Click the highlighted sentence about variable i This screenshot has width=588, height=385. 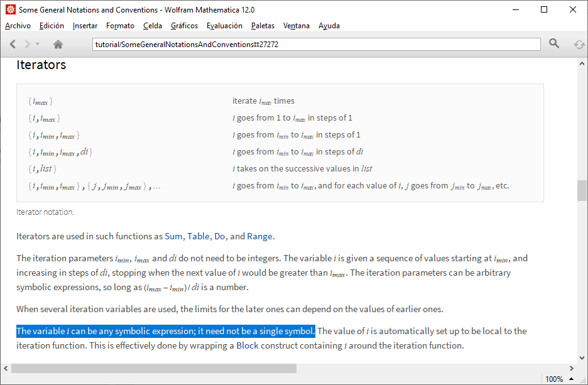[x=166, y=331]
